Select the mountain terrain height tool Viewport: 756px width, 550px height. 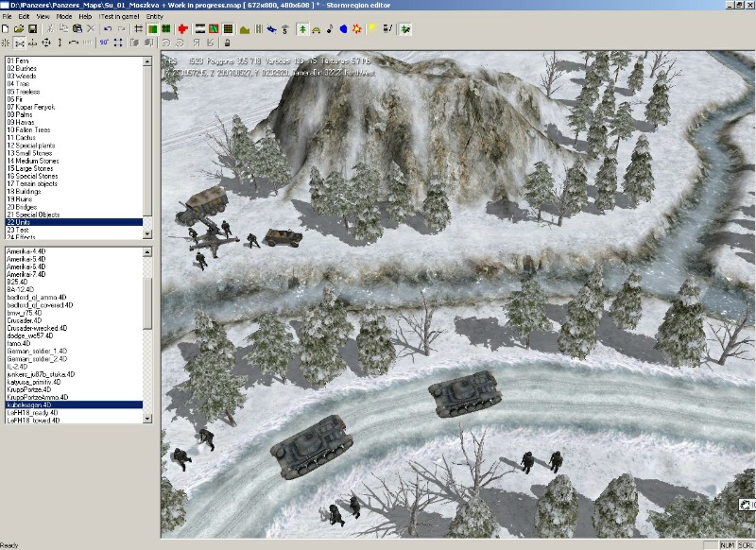(x=243, y=29)
